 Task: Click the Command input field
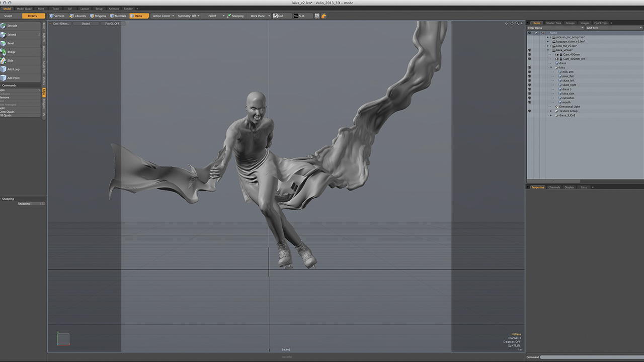pos(592,357)
